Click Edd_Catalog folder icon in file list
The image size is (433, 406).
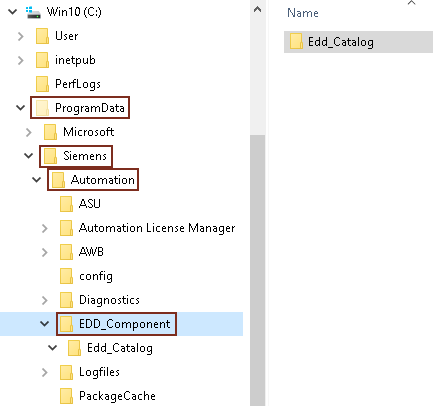click(x=296, y=42)
